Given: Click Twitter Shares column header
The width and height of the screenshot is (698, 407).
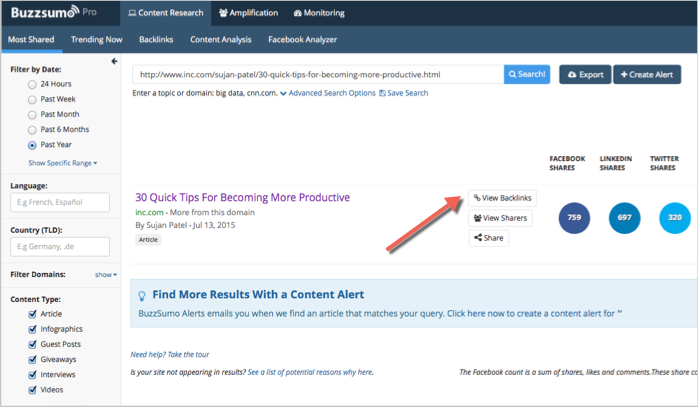Looking at the screenshot, I should (x=664, y=163).
